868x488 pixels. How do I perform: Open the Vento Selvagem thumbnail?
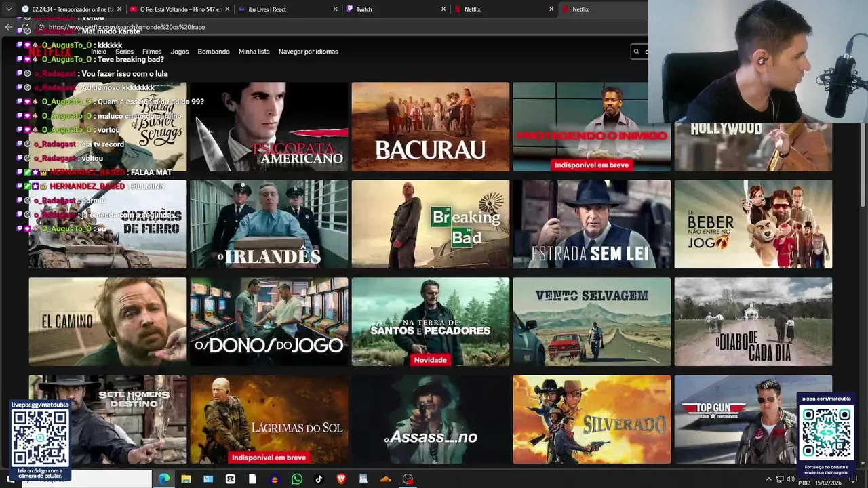click(592, 322)
